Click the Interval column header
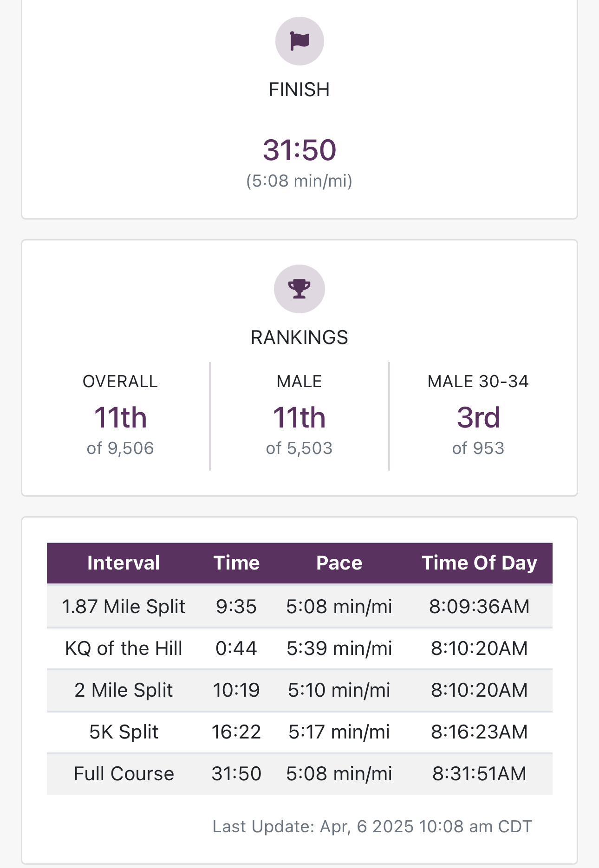Image resolution: width=599 pixels, height=868 pixels. (x=124, y=563)
